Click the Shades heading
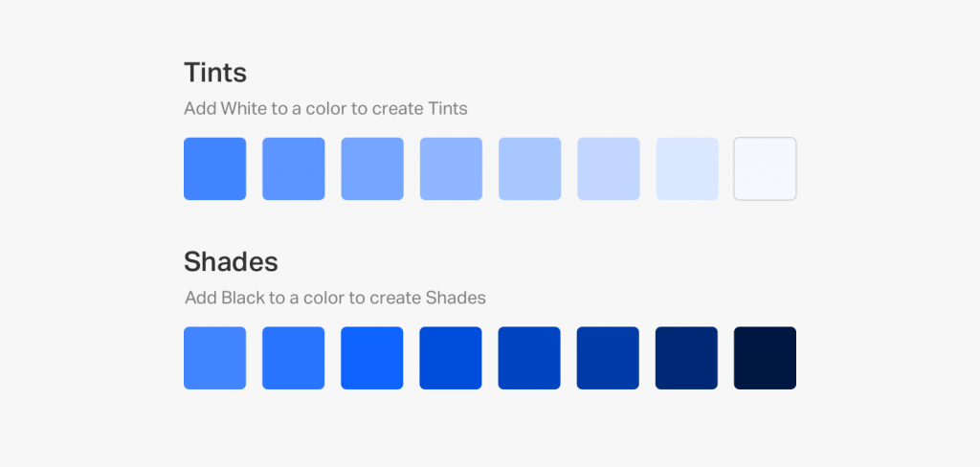 click(x=231, y=261)
